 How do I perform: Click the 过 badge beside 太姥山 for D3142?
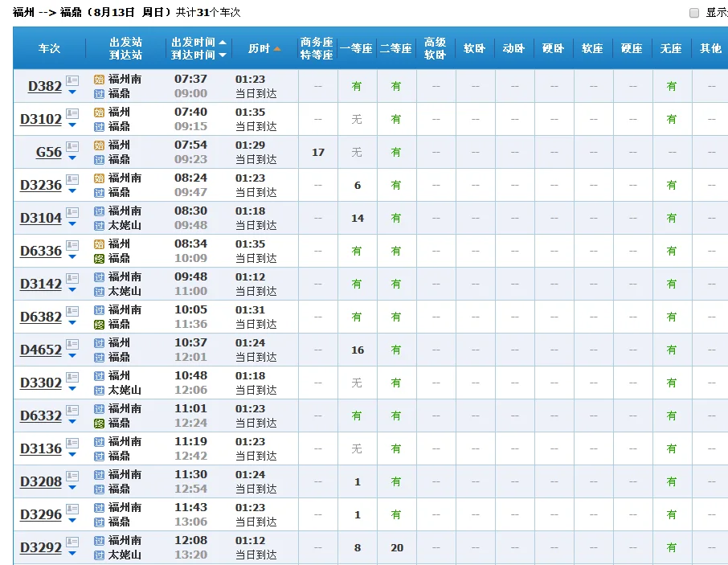click(99, 291)
